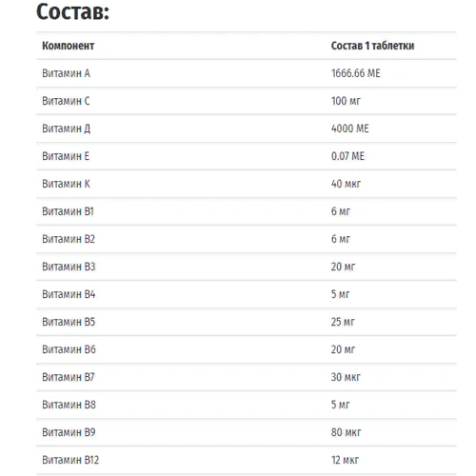
Task: Click the Состав heading
Action: pos(72,11)
